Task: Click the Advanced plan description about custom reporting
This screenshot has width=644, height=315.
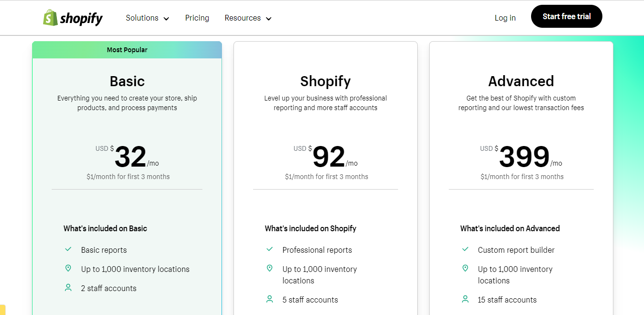Action: point(521,103)
